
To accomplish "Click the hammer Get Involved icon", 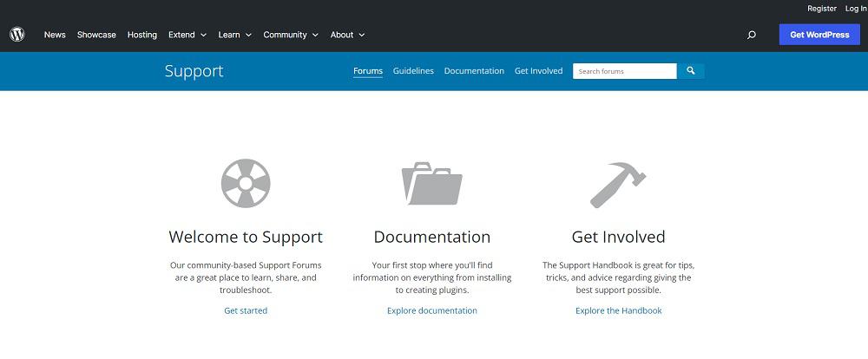I will [618, 184].
